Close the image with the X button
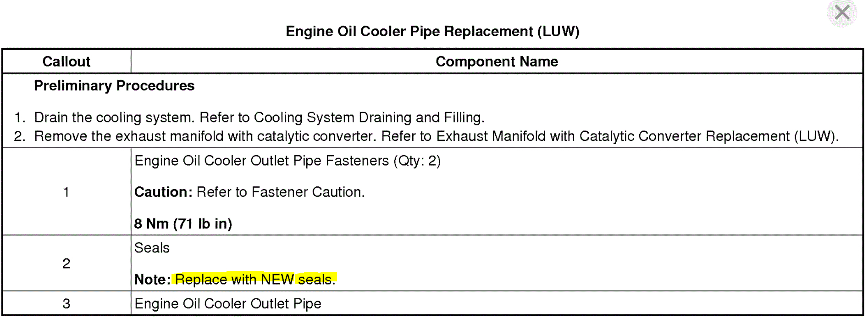This screenshot has height=336, width=868. [842, 12]
